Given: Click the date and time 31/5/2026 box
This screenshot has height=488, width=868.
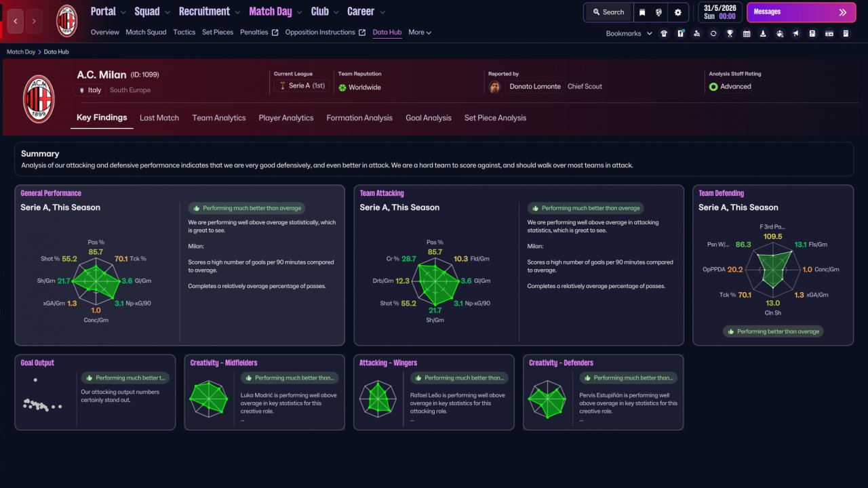Looking at the screenshot, I should [720, 12].
